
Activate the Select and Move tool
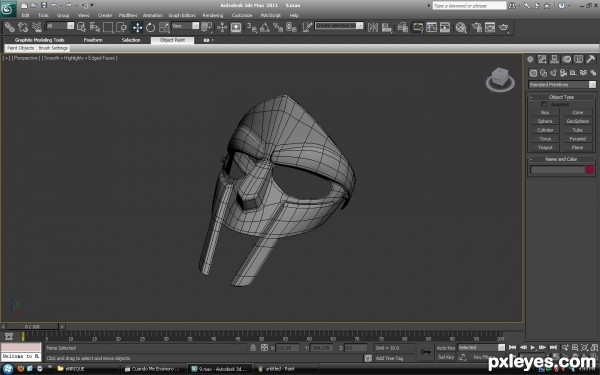tap(137, 27)
